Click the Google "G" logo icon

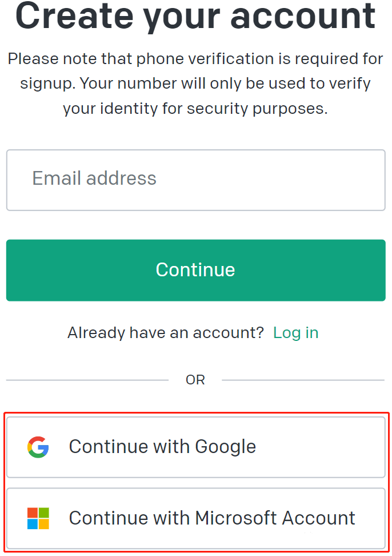point(38,447)
